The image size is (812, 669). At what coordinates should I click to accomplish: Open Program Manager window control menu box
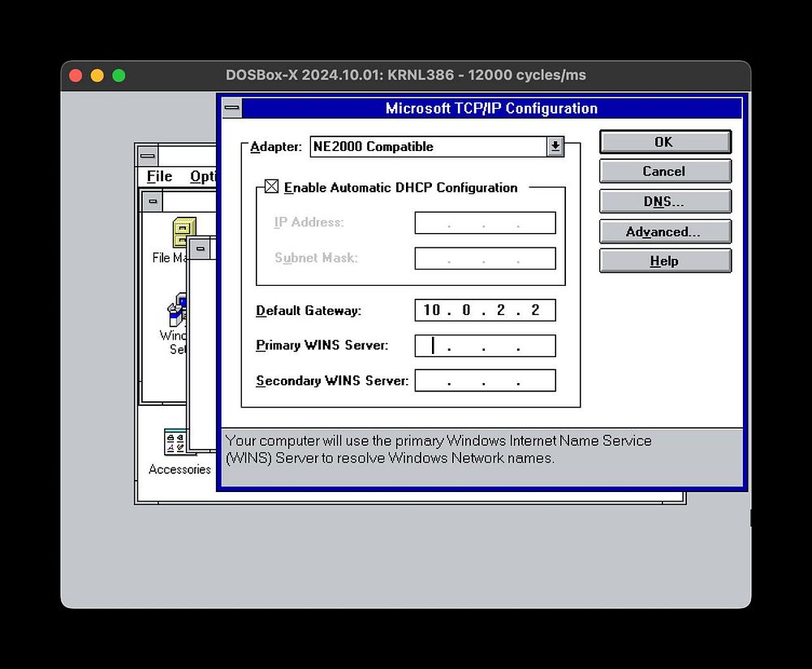(148, 155)
